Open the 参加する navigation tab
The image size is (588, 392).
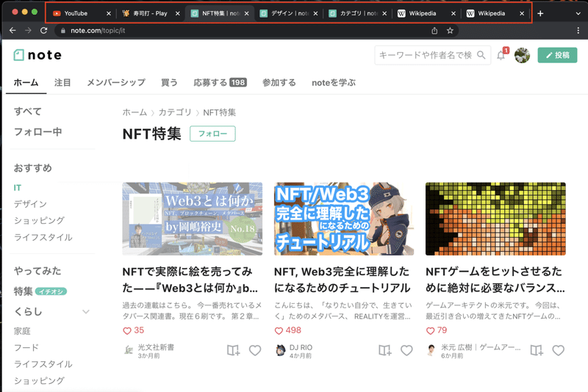(x=279, y=82)
